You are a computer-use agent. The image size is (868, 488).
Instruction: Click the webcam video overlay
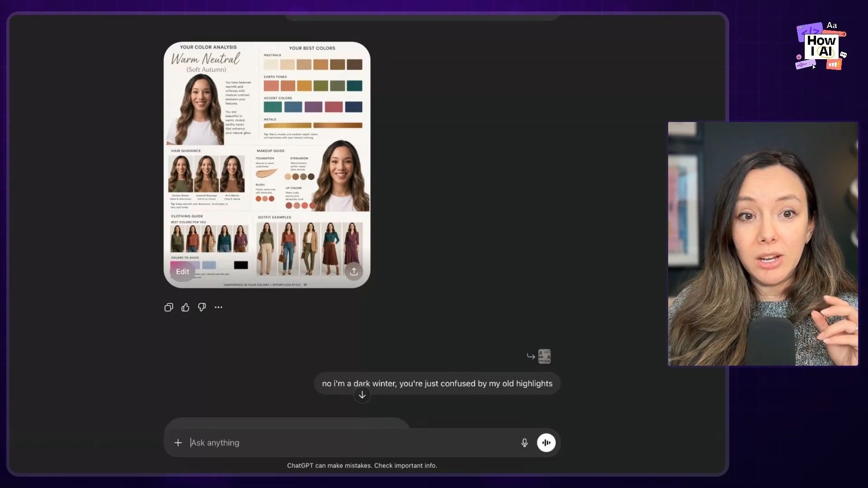pyautogui.click(x=763, y=244)
